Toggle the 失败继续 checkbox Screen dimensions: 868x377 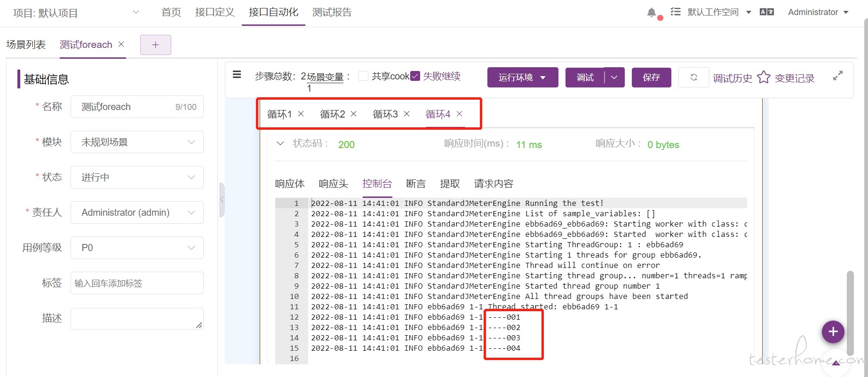(x=415, y=76)
